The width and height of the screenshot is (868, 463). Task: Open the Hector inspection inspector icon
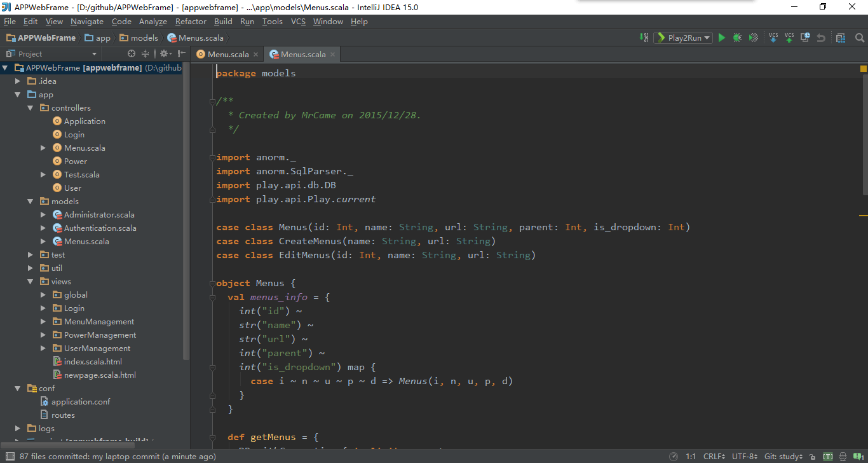tap(843, 457)
